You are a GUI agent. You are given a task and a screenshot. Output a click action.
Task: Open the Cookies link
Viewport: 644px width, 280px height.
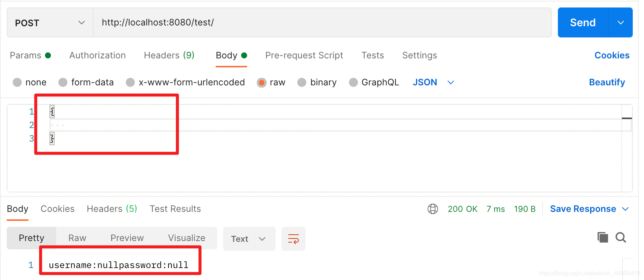pos(612,55)
